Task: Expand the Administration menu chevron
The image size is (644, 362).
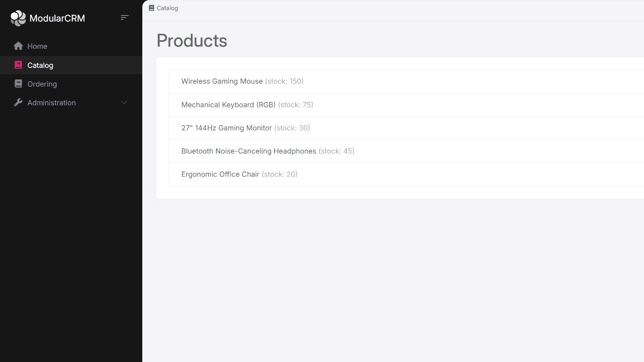Action: click(x=124, y=102)
